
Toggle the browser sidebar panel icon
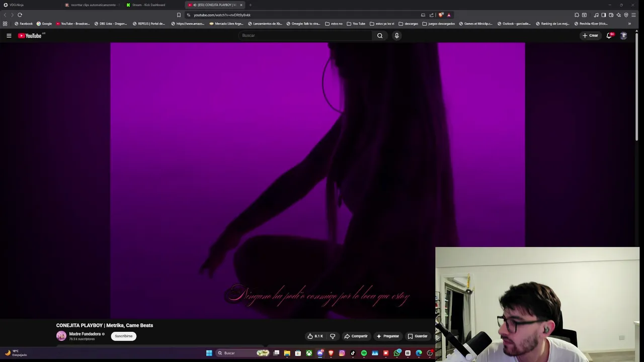[x=604, y=15]
